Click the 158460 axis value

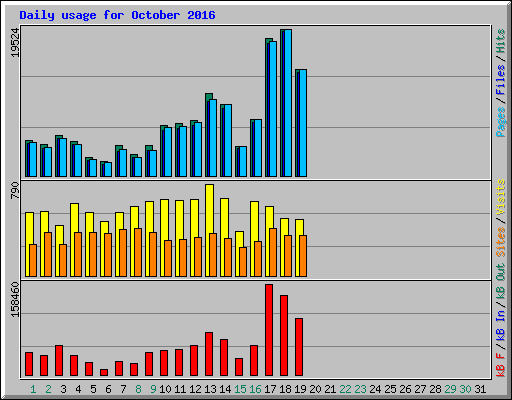tap(15, 299)
